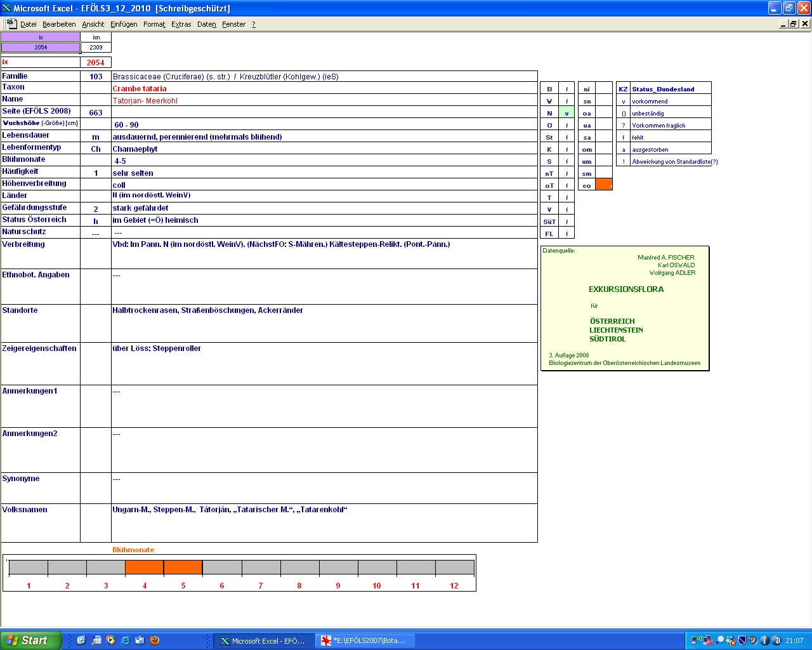Screen dimensions: 812x650
Task: Select the orange 'co' status cell
Action: tap(604, 185)
